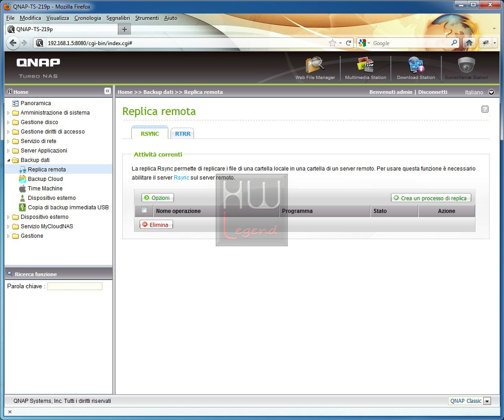Viewport: 504px width, 420px height.
Task: Open Web File Manager
Action: [x=315, y=68]
